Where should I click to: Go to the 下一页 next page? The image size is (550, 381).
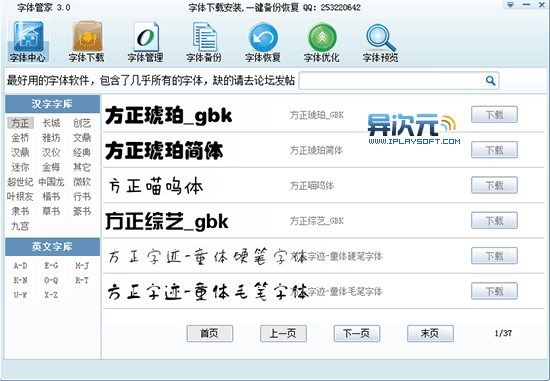357,333
